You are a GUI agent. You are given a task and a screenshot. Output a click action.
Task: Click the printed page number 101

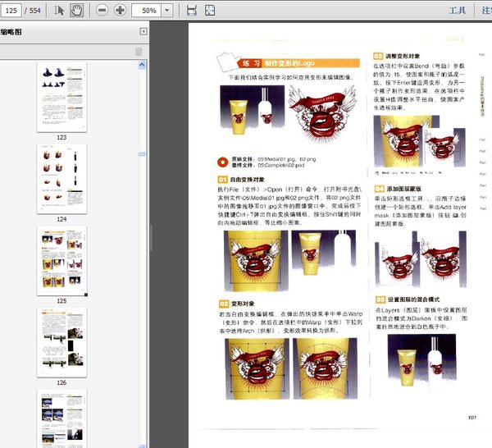coord(472,418)
